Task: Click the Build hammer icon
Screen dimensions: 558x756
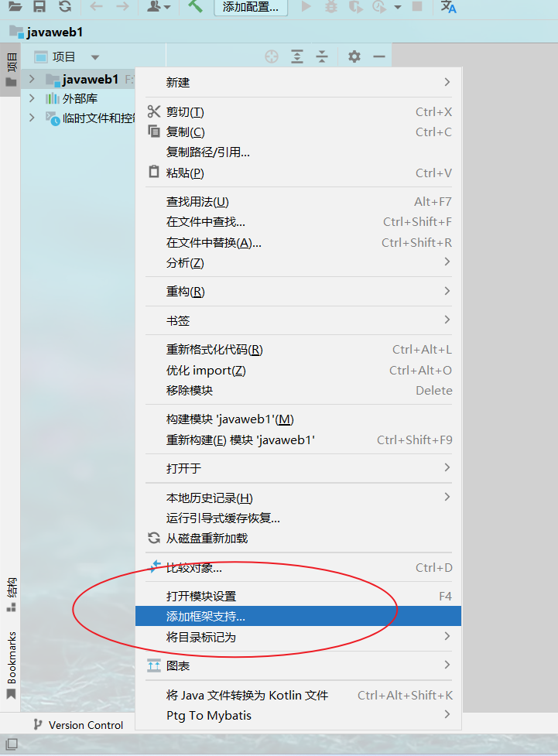Action: (x=195, y=6)
